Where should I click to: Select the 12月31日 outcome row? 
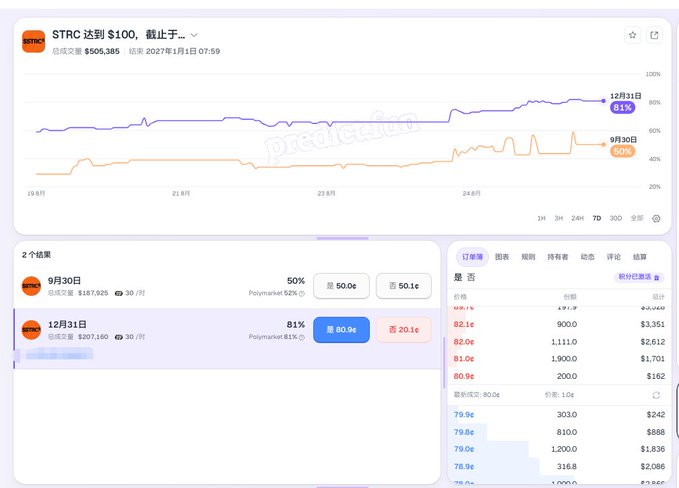[227, 338]
